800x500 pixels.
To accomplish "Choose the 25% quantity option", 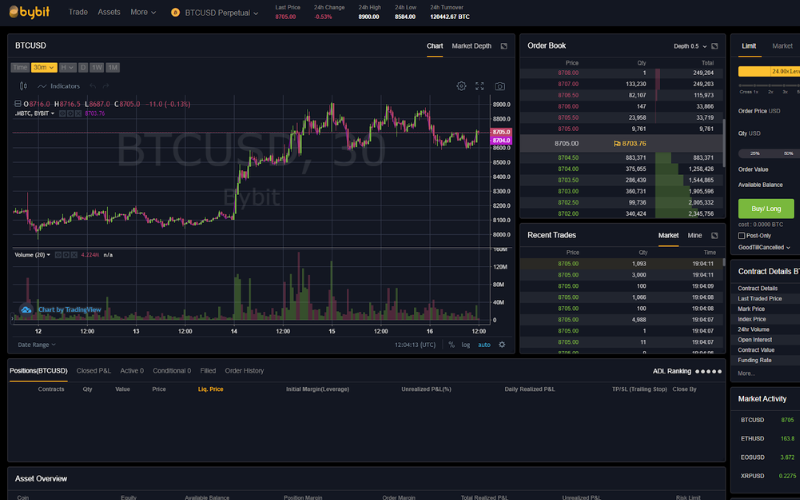I will click(x=755, y=154).
